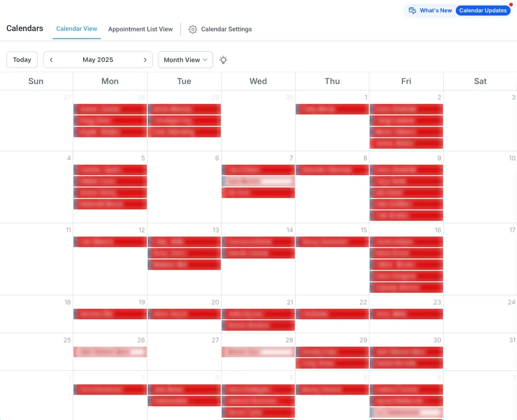Screen dimensions: 517x420
Task: Open the What's New announcements
Action: coord(430,10)
